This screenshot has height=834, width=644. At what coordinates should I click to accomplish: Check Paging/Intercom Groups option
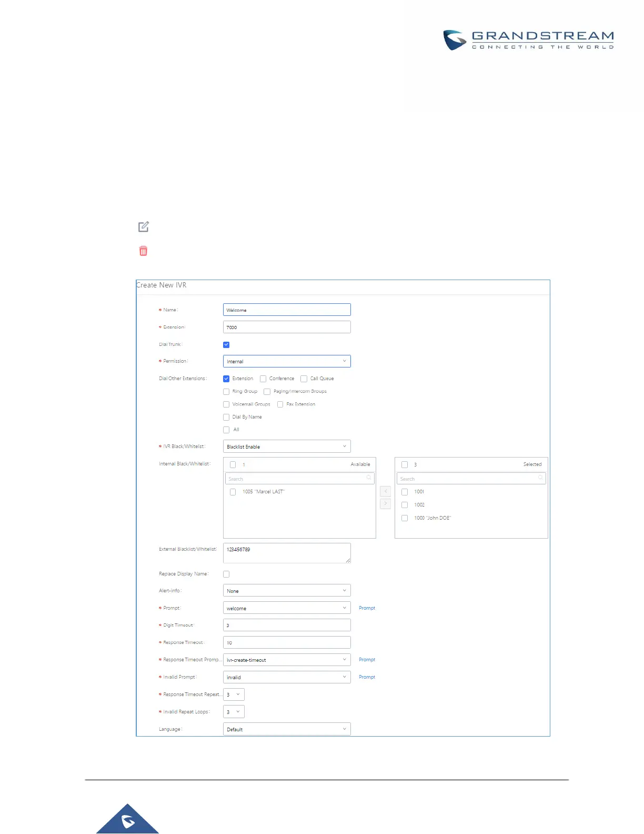pos(267,392)
